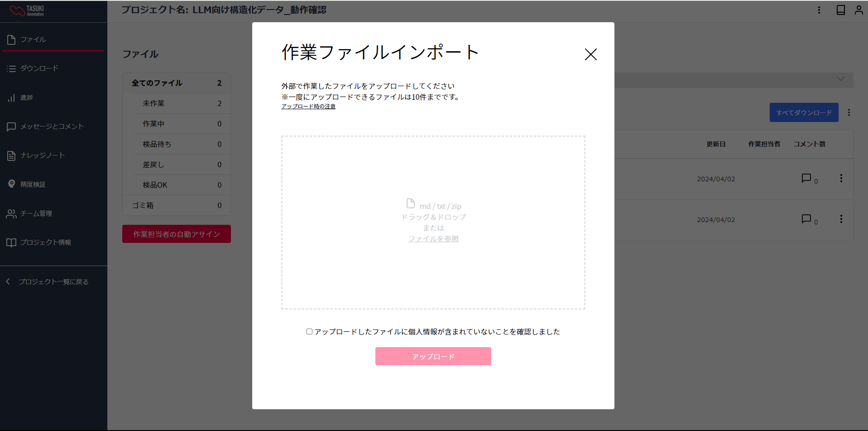Click second row's 2024/04/02 date
868x431 pixels.
[716, 220]
